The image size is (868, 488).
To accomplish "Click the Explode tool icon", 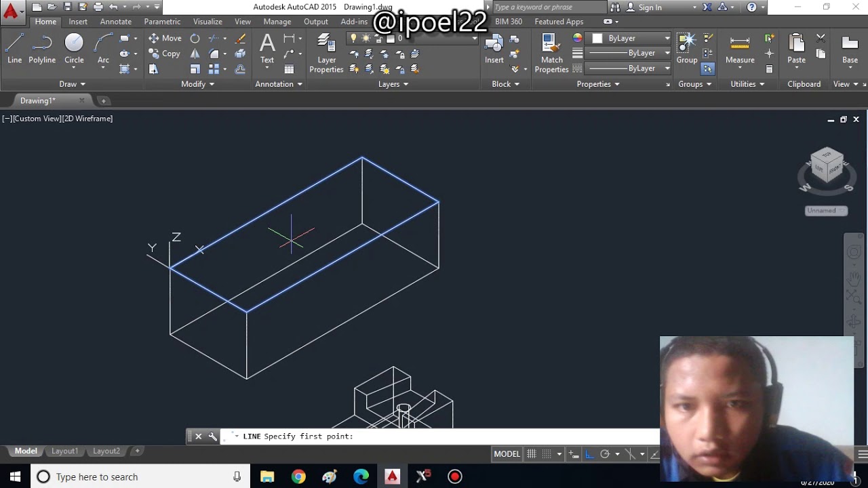I will tap(241, 54).
